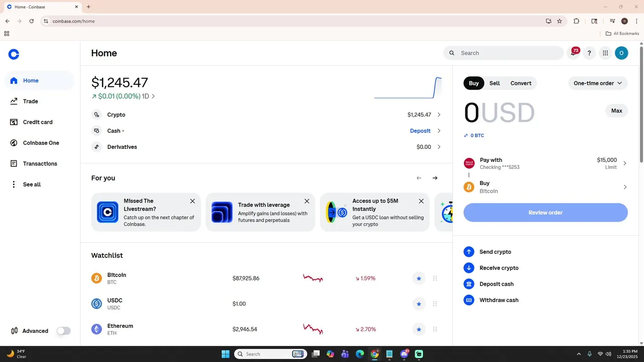Click the Coinbase logo in the sidebar

pyautogui.click(x=14, y=54)
